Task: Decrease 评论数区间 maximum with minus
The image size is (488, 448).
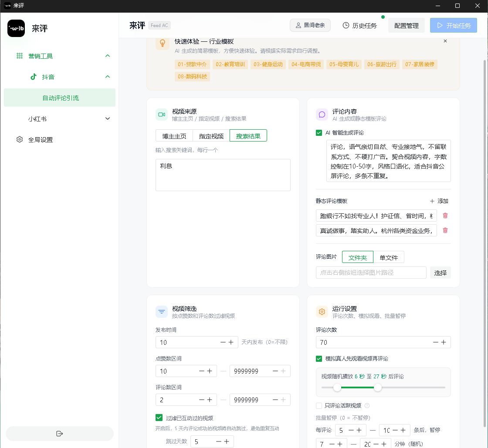Action: point(275,400)
